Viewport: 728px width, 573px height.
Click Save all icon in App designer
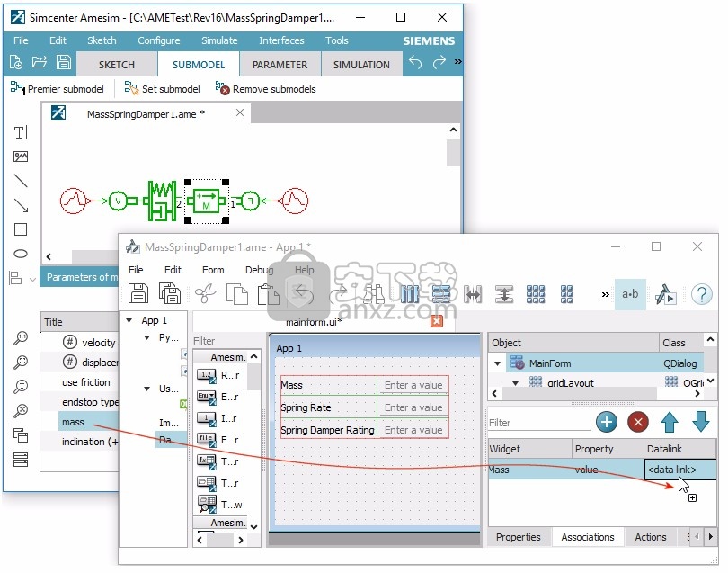click(x=170, y=294)
